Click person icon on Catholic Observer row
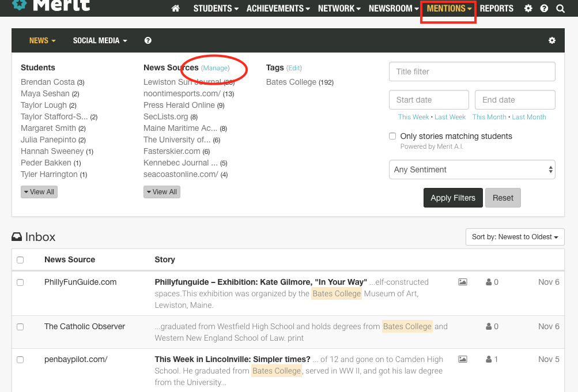578x392 pixels. click(x=489, y=326)
